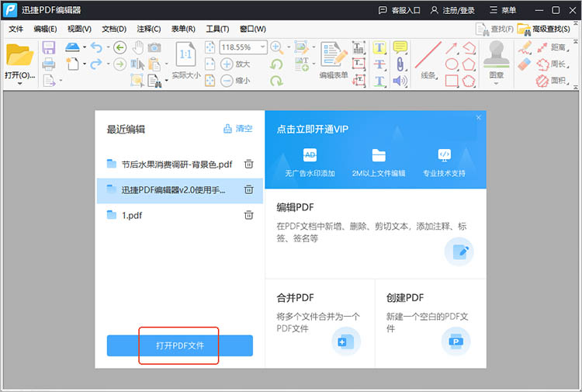Open the 菜单 menu in title bar
Viewport: 582px width, 392px height.
(x=503, y=10)
